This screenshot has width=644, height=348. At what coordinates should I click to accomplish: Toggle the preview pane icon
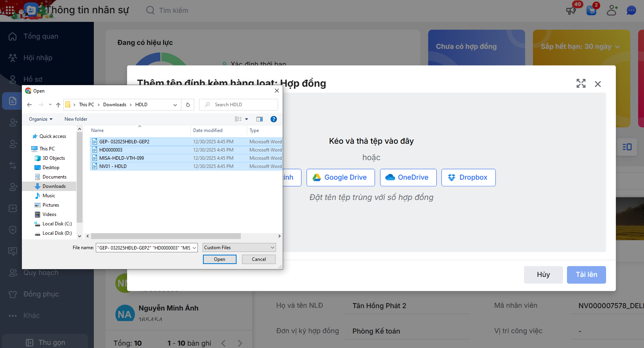[259, 119]
